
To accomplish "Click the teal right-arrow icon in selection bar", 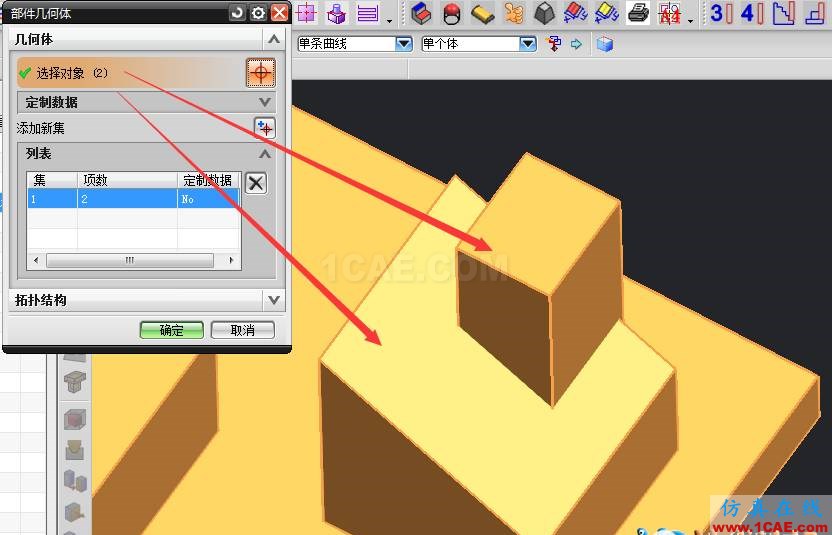I will pos(576,44).
